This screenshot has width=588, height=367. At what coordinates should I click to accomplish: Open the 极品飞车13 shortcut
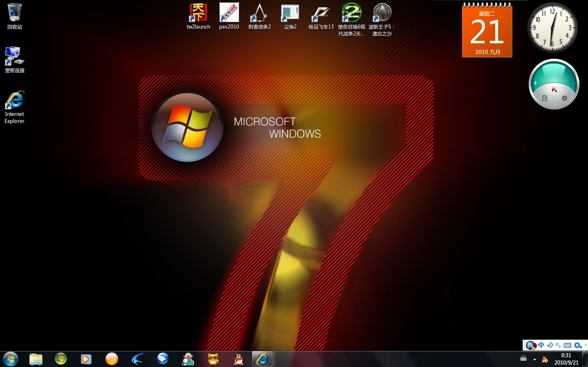pyautogui.click(x=321, y=16)
